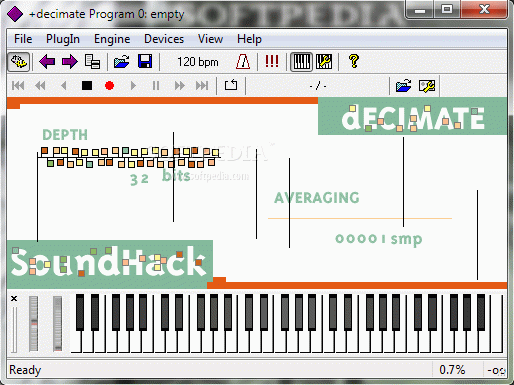The image size is (514, 385).
Task: Click the Ready status bar text
Action: pos(25,370)
